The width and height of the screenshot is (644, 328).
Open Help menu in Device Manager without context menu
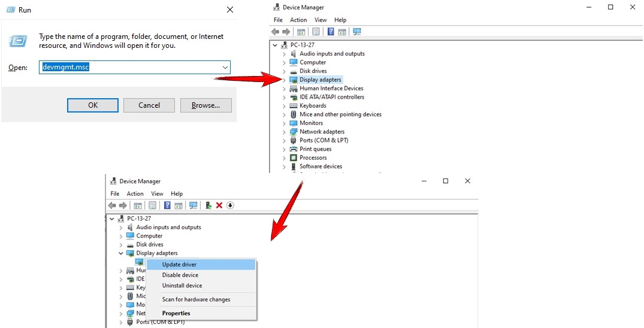coord(340,20)
